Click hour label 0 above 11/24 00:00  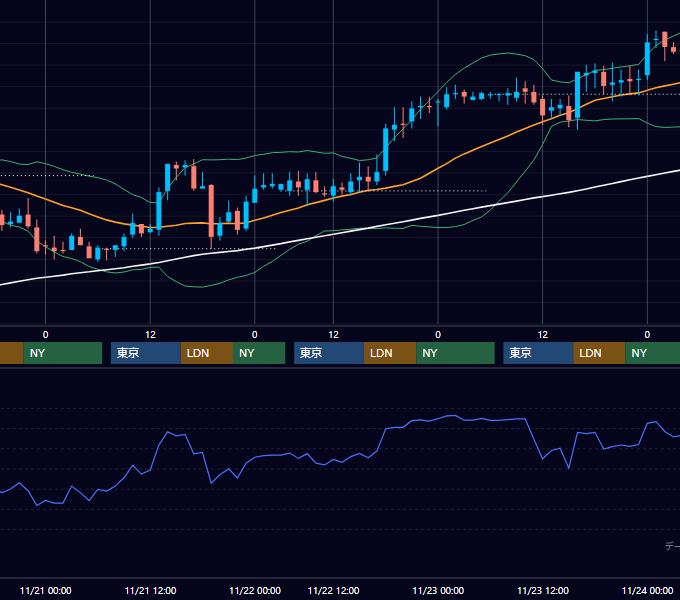[x=647, y=335]
